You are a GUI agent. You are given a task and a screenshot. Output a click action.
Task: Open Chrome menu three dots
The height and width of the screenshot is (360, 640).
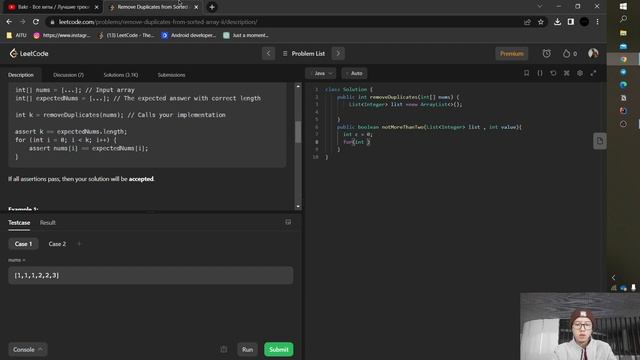[x=598, y=22]
